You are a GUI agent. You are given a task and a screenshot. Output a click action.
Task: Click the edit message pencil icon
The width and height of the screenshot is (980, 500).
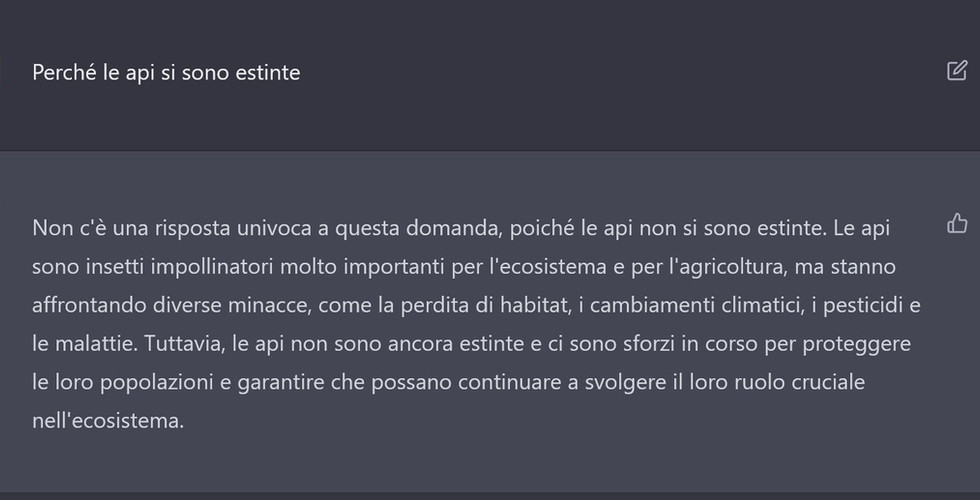957,71
